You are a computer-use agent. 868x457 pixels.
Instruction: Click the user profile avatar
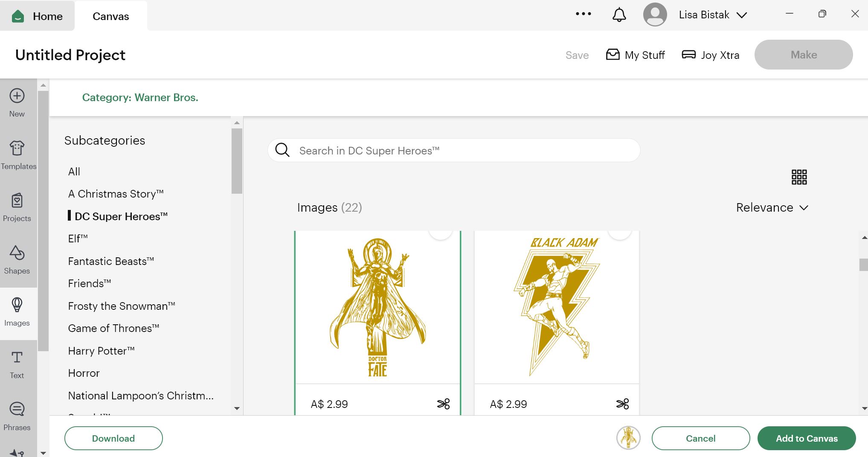(655, 15)
